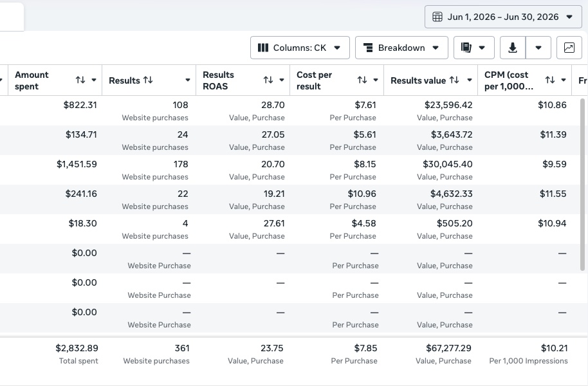The image size is (588, 386).
Task: Select the $1,451.59 amount spent cell
Action: [x=77, y=164]
